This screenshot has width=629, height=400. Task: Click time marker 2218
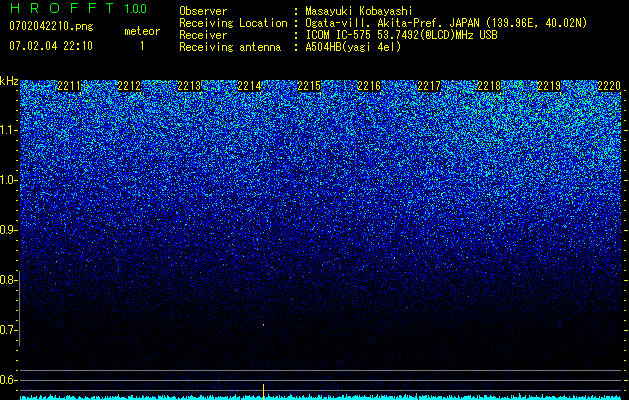[x=489, y=86]
